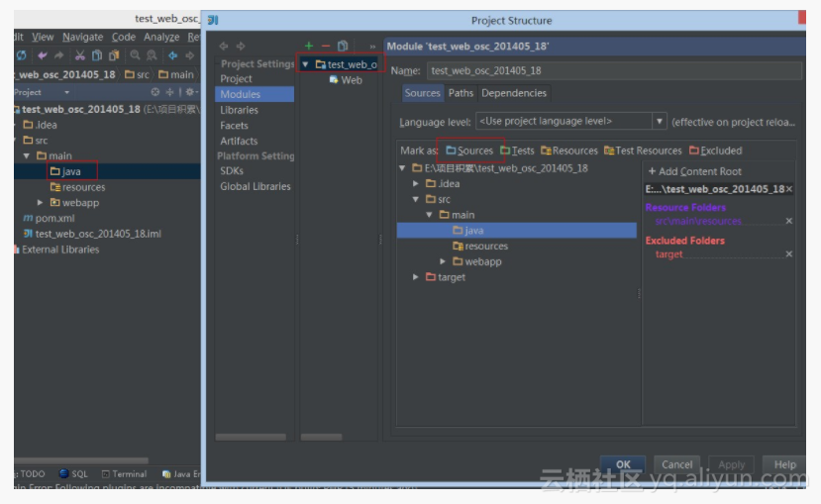
Task: Collapse the content root E:\ tree node
Action: (x=402, y=168)
